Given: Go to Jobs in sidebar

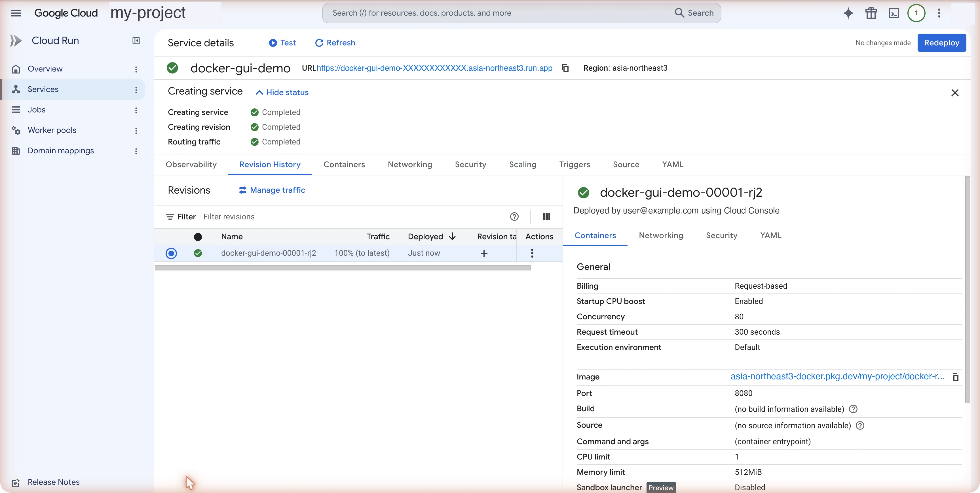Looking at the screenshot, I should (x=72, y=110).
